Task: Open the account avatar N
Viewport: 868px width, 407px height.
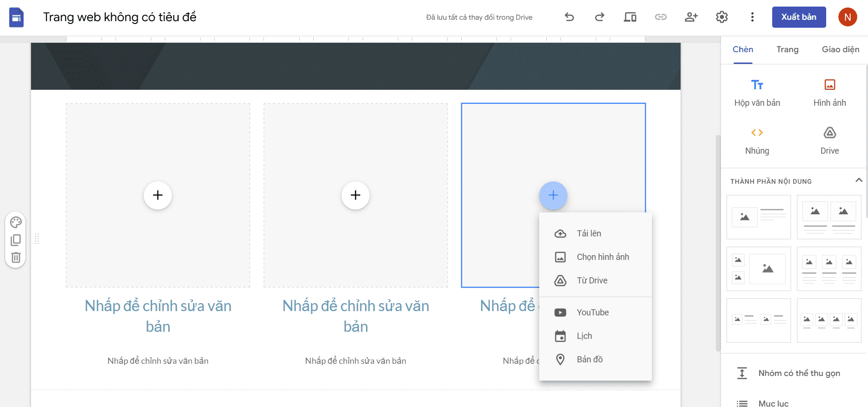Action: (848, 17)
